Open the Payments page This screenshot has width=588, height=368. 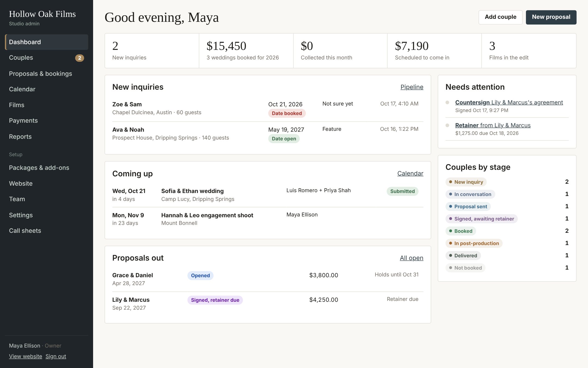(47, 120)
